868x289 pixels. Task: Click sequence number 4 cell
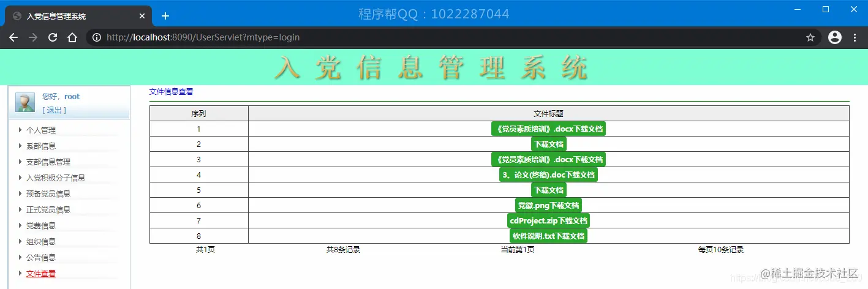(198, 175)
